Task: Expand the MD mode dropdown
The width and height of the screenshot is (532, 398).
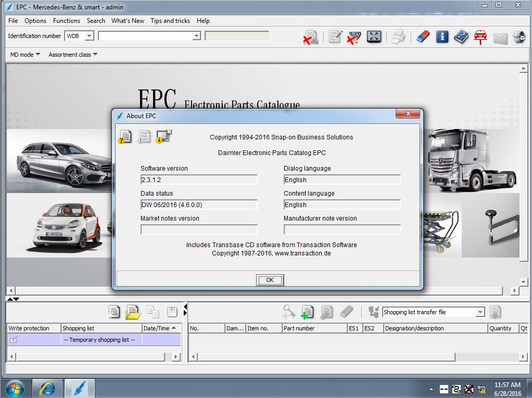Action: click(37, 54)
